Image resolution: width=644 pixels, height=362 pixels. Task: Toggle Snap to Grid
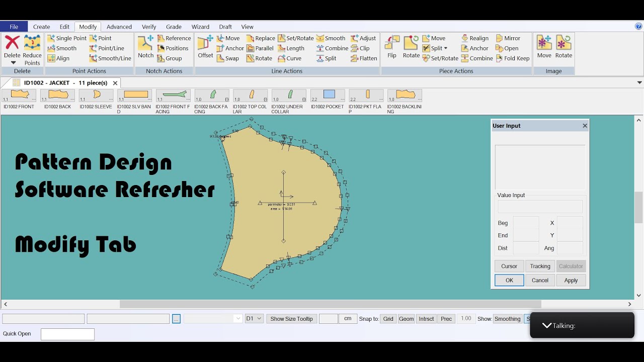tap(388, 319)
